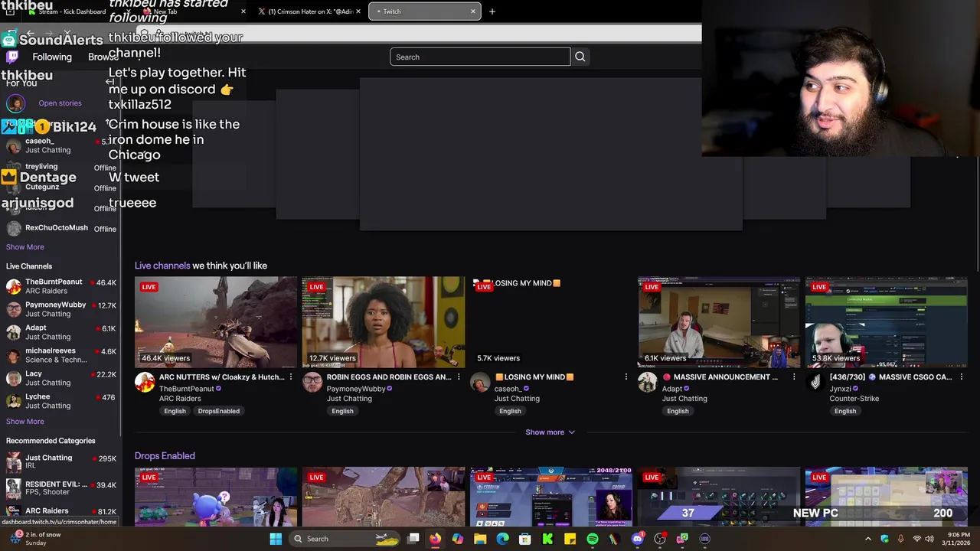980x551 pixels.
Task: Expand live channels with second Show more
Action: tap(25, 422)
